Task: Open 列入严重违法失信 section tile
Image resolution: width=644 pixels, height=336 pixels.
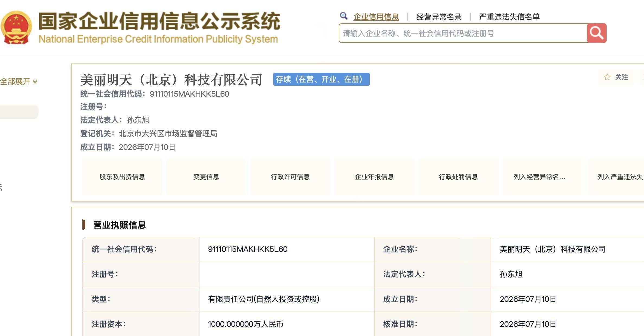Action: 615,177
